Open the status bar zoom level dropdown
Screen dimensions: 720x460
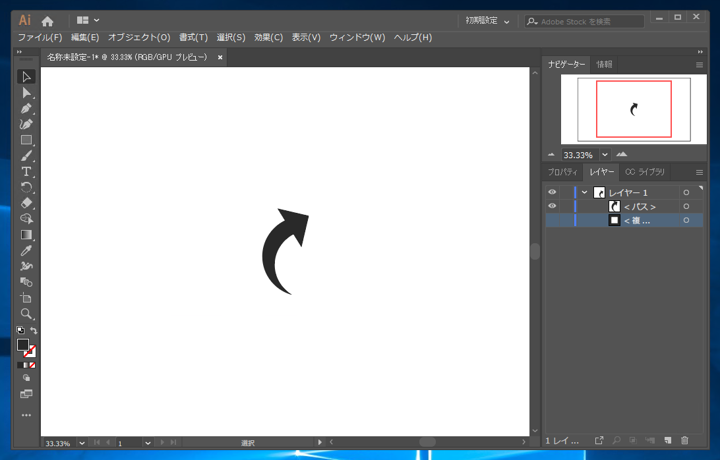82,443
